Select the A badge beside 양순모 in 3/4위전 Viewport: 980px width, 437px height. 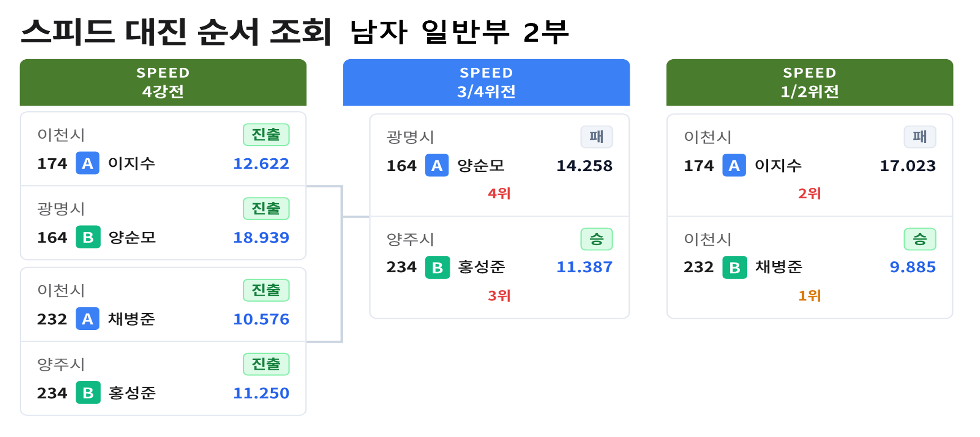(437, 166)
